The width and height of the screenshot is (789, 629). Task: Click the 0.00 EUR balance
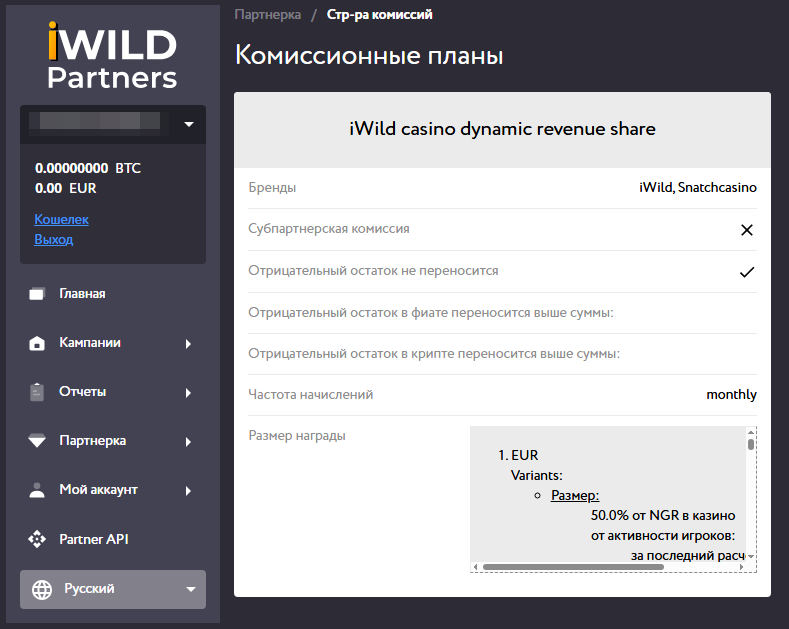pyautogui.click(x=65, y=188)
